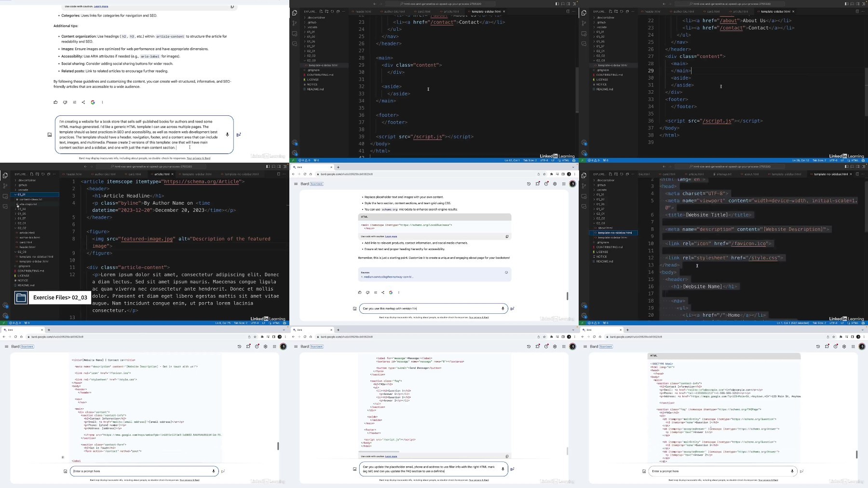The height and width of the screenshot is (488, 868).
Task: Click Accounts icon in article.html editor window
Action: point(5,306)
